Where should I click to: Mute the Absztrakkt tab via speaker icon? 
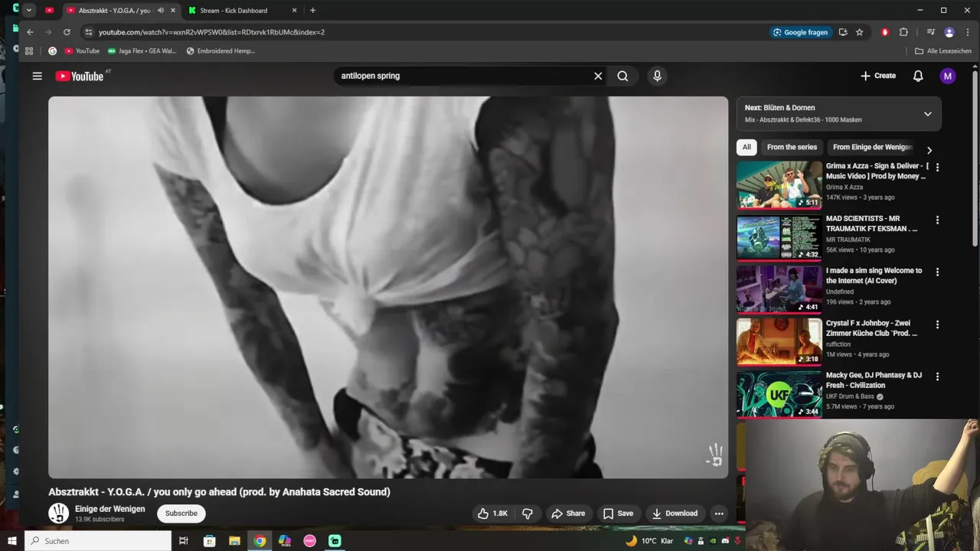(161, 11)
